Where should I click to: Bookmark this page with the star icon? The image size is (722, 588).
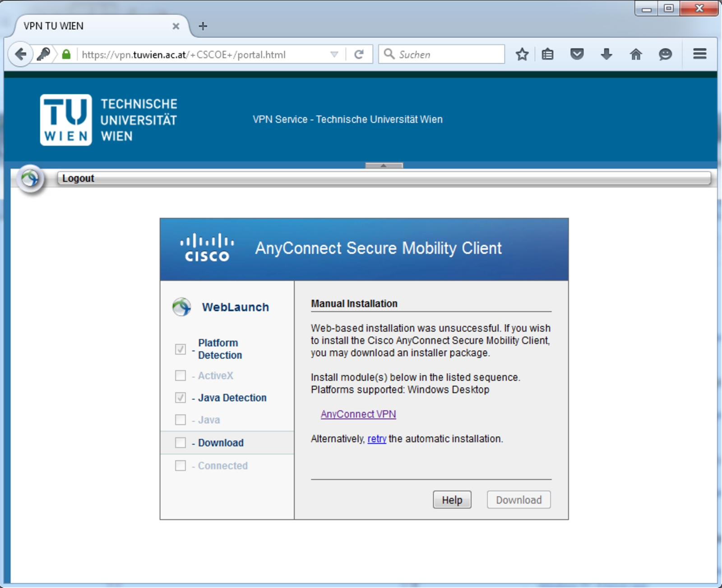(x=522, y=55)
